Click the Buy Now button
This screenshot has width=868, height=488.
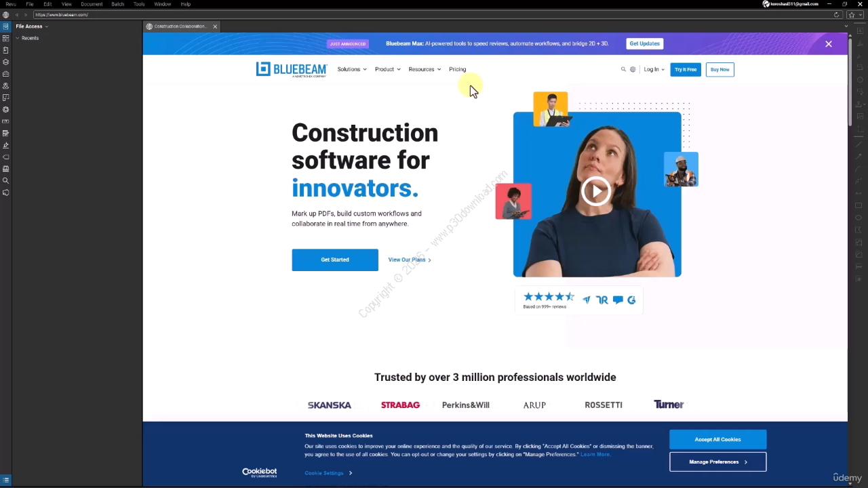coord(719,69)
